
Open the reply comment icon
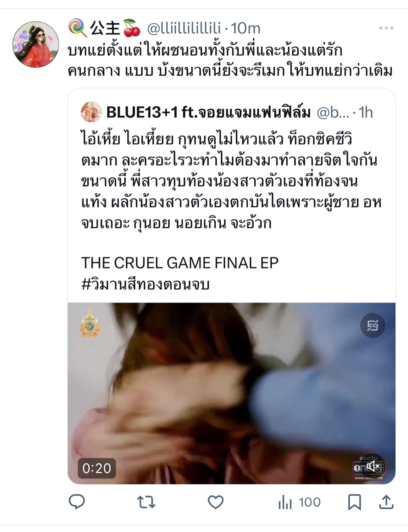pos(77,502)
